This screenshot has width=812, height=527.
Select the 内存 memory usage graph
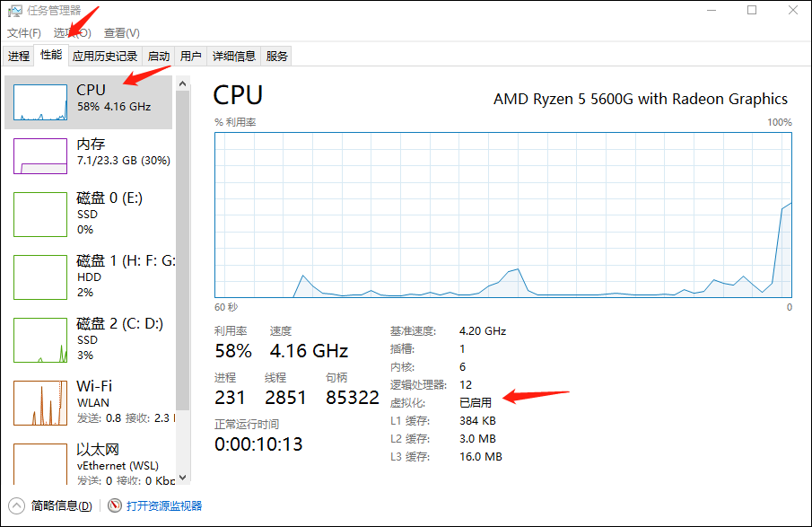(40, 156)
